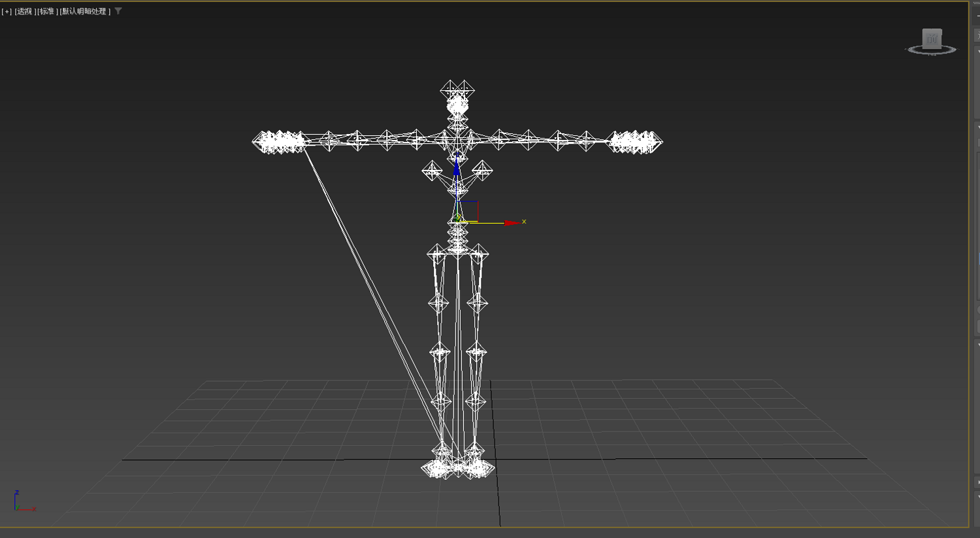Click the 前 face of the ViewCube
Screen dimensions: 980x538
pyautogui.click(x=932, y=39)
